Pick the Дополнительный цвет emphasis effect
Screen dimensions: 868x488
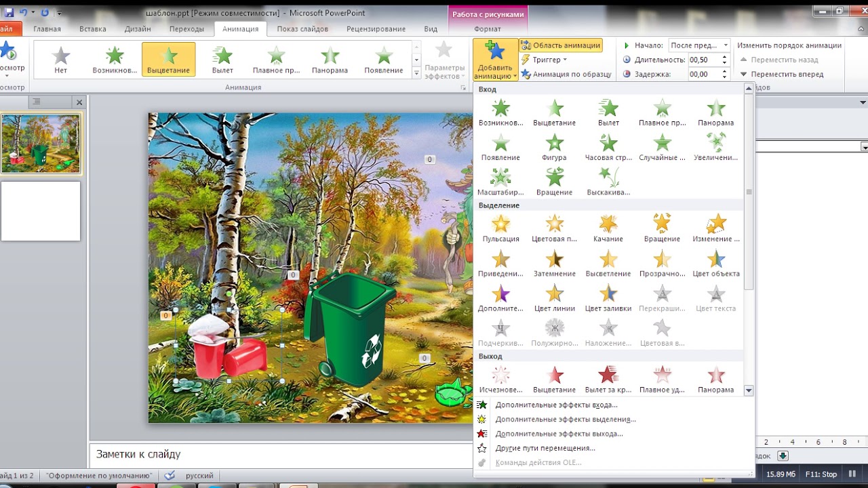500,298
